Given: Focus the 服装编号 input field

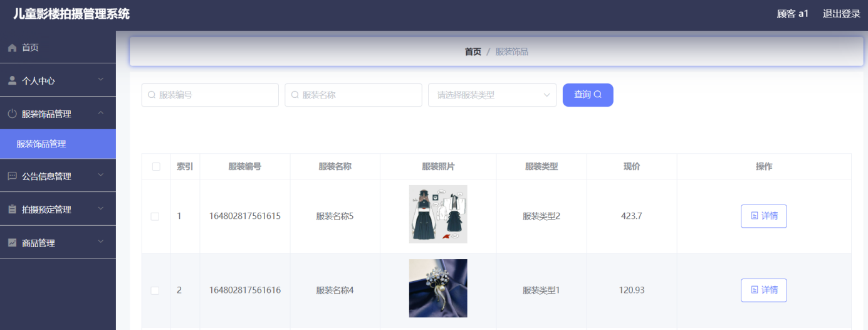Looking at the screenshot, I should 210,95.
